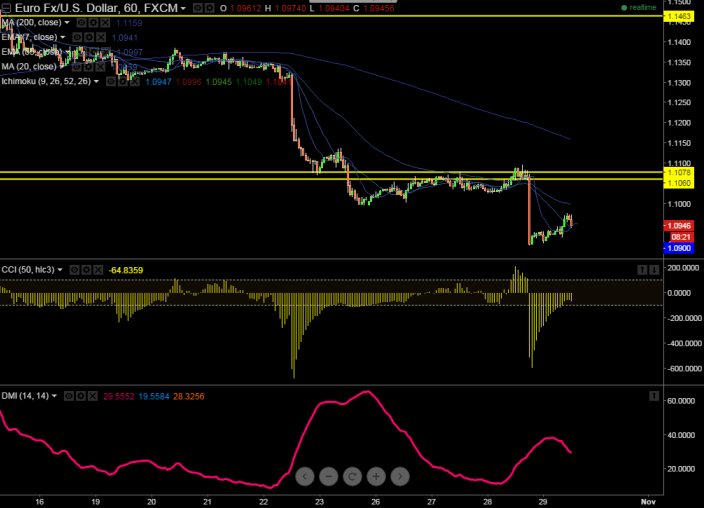Viewport: 704px width, 508px height.
Task: Click the closing price value 1.09456
Action: [378, 9]
